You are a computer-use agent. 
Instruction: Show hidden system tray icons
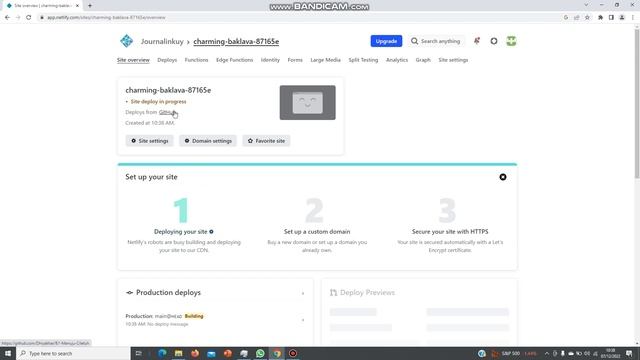(547, 353)
